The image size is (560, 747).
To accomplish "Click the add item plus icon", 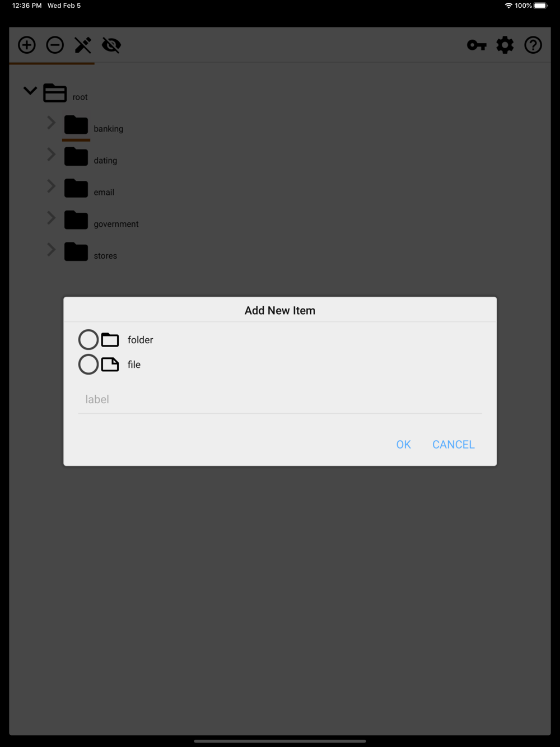I will (x=27, y=45).
